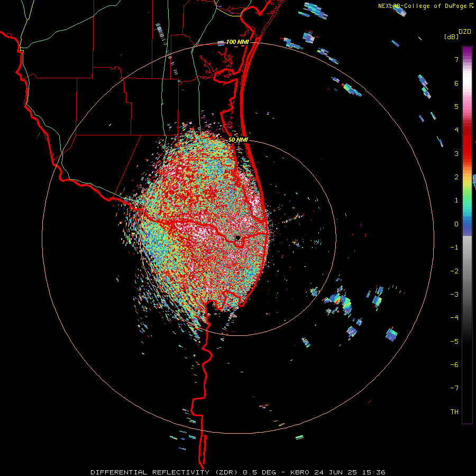Image resolution: width=476 pixels, height=476 pixels.
Task: Click the [dB] unit label
Action: pyautogui.click(x=451, y=36)
